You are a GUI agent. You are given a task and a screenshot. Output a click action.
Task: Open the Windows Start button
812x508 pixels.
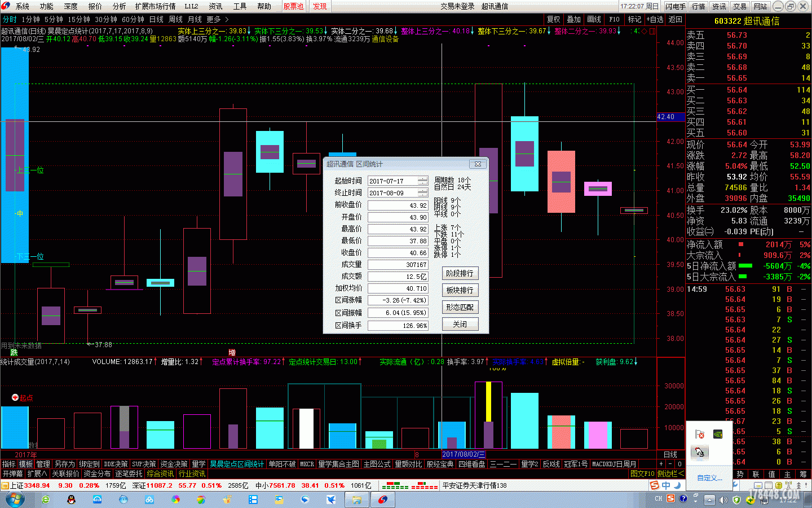15,499
